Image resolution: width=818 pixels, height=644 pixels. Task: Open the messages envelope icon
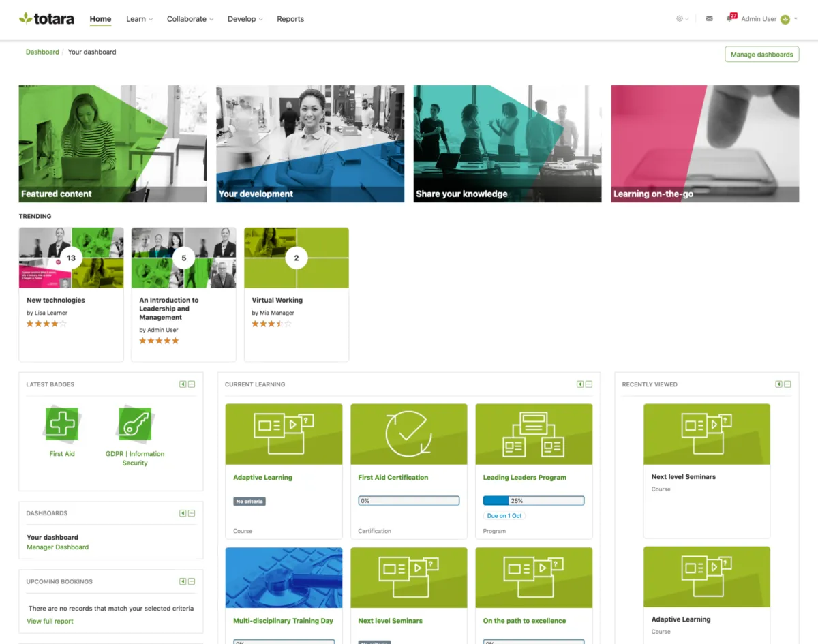click(710, 19)
